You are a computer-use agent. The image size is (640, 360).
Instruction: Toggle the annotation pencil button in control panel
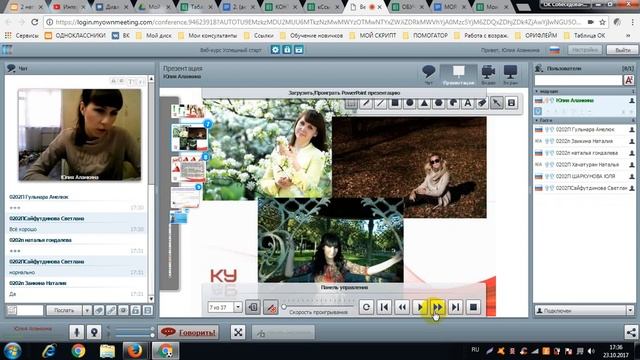pyautogui.click(x=270, y=307)
